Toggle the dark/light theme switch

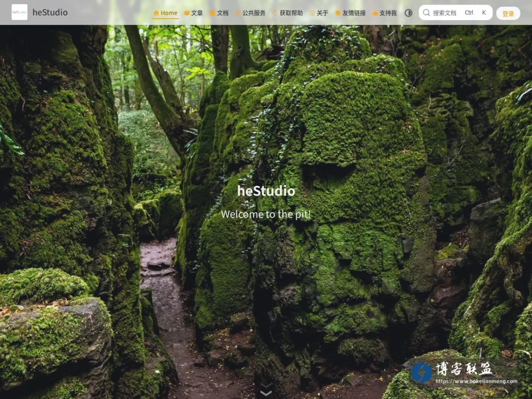(408, 13)
